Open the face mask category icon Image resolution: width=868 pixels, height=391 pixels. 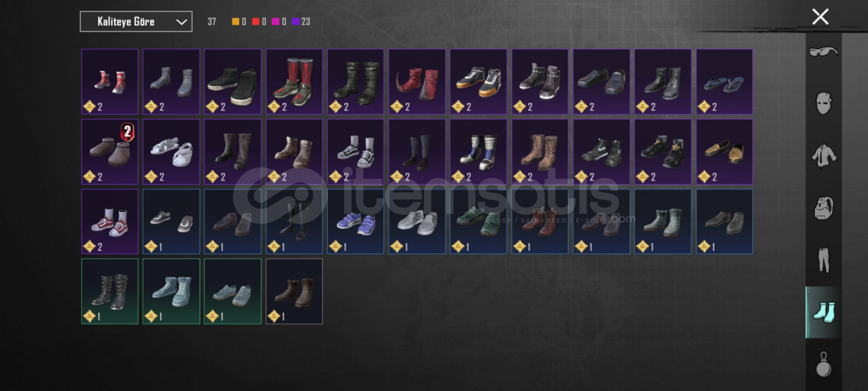click(x=824, y=104)
